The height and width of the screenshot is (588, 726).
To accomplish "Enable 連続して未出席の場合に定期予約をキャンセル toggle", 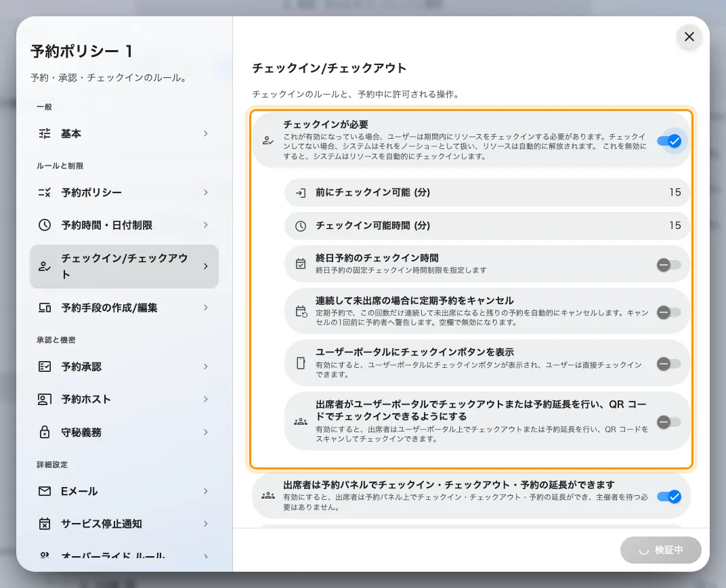I will [668, 312].
